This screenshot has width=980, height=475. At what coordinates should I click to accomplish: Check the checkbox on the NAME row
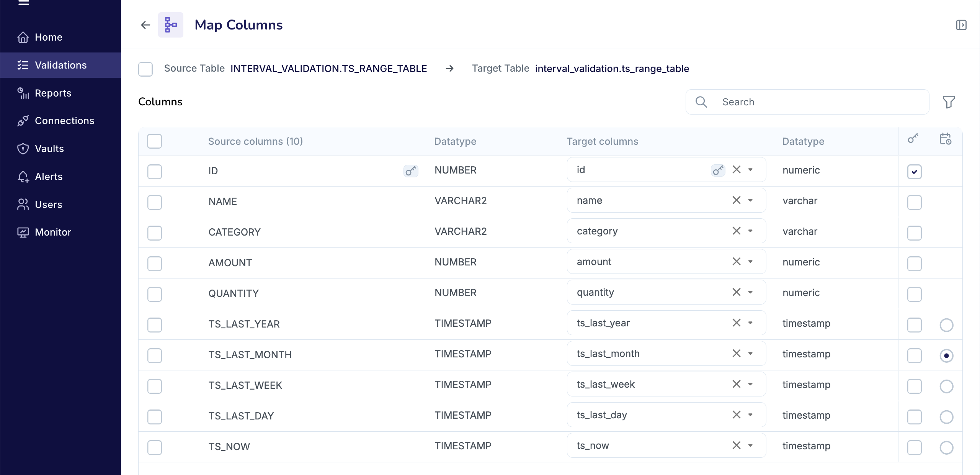tap(154, 203)
